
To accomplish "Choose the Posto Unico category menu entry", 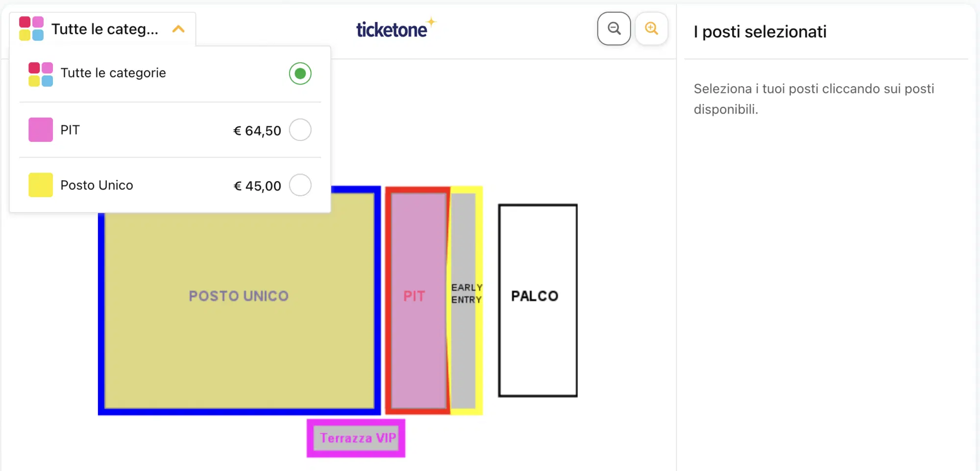I will 97,186.
